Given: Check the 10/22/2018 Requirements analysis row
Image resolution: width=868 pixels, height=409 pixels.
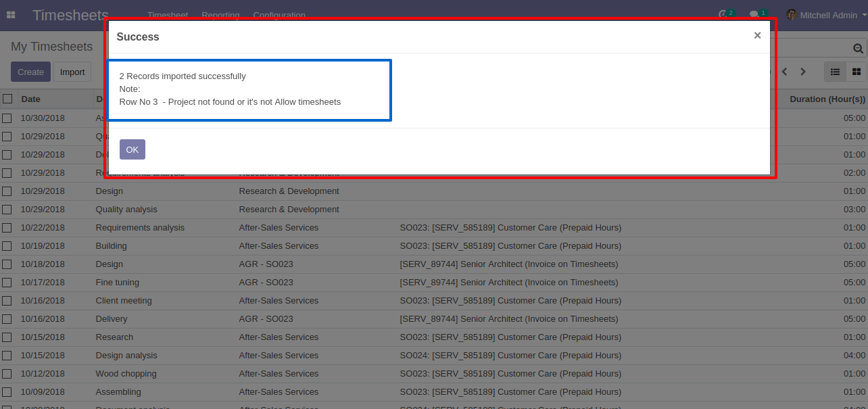Looking at the screenshot, I should 7,228.
